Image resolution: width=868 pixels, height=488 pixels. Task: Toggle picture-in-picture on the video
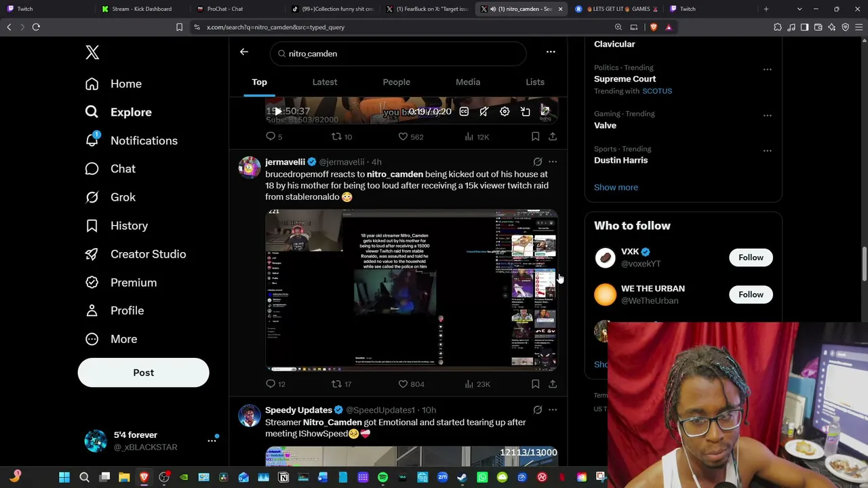pyautogui.click(x=526, y=112)
